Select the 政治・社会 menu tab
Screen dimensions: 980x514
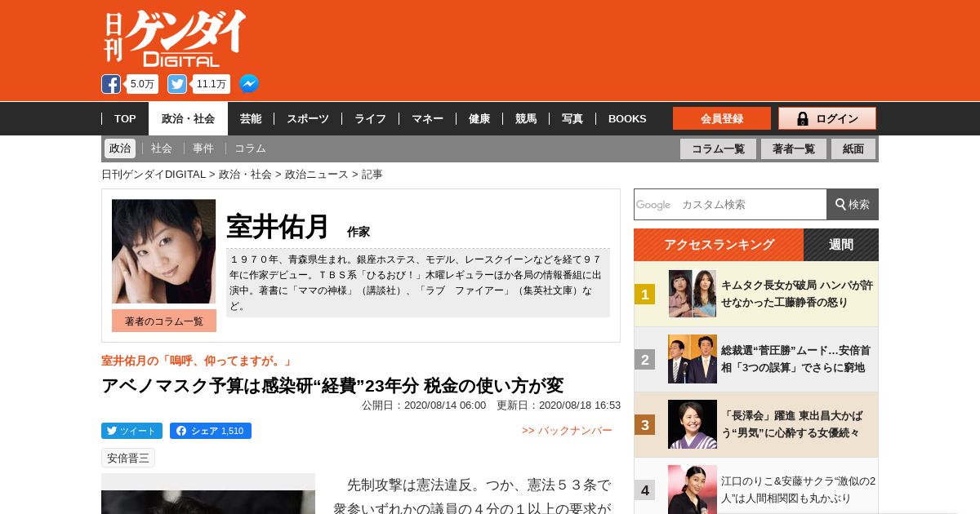click(x=188, y=118)
